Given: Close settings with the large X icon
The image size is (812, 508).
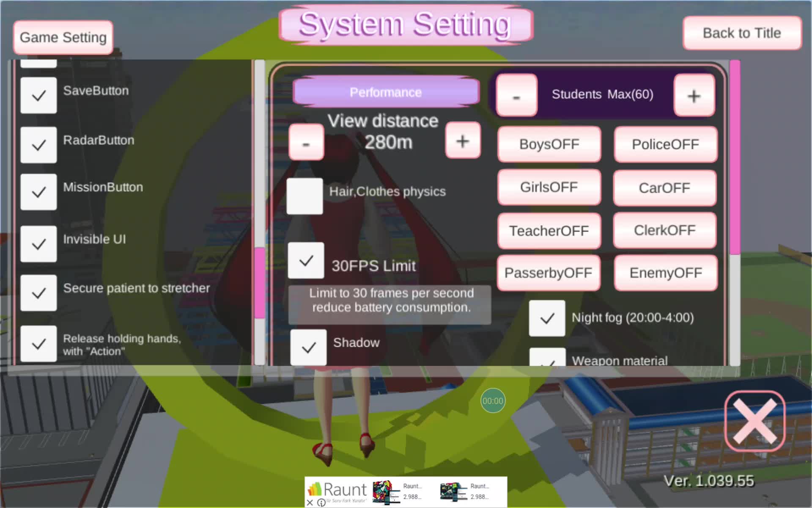Looking at the screenshot, I should (754, 421).
